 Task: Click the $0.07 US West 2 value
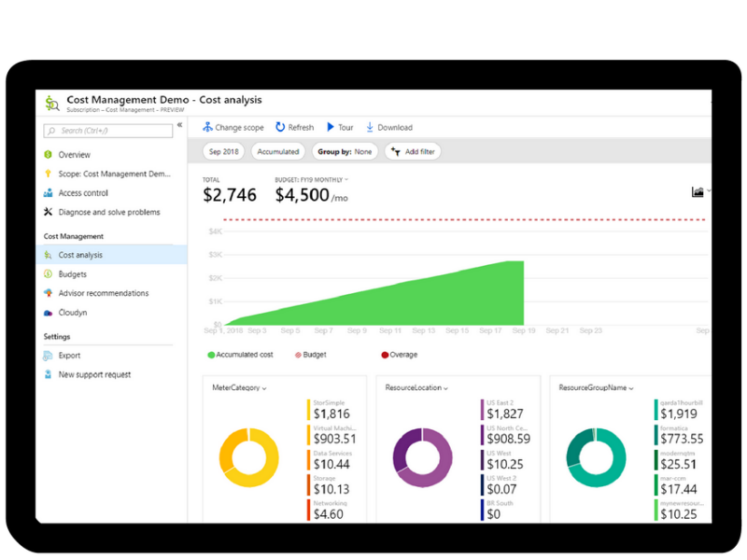tap(501, 489)
